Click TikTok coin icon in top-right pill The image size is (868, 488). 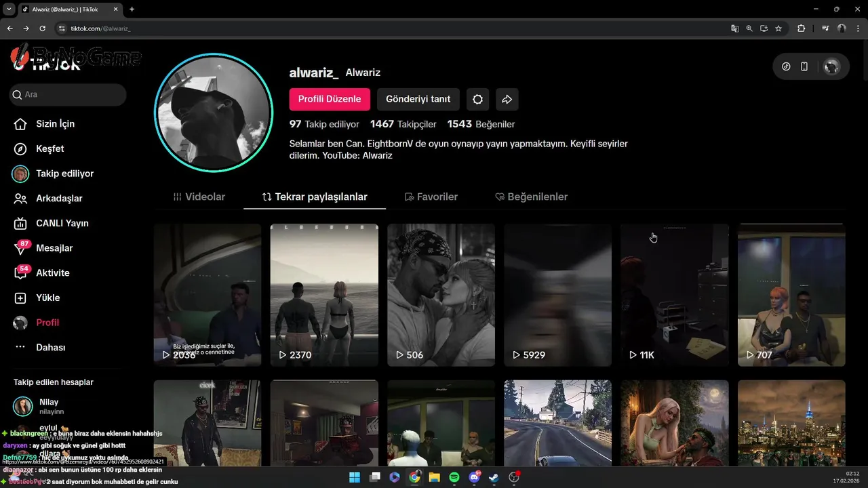tap(786, 66)
